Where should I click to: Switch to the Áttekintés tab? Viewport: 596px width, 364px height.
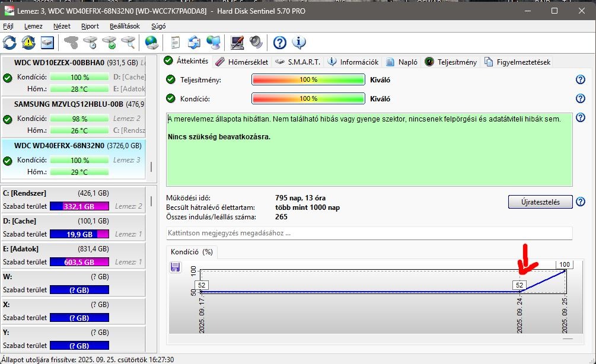pos(187,61)
